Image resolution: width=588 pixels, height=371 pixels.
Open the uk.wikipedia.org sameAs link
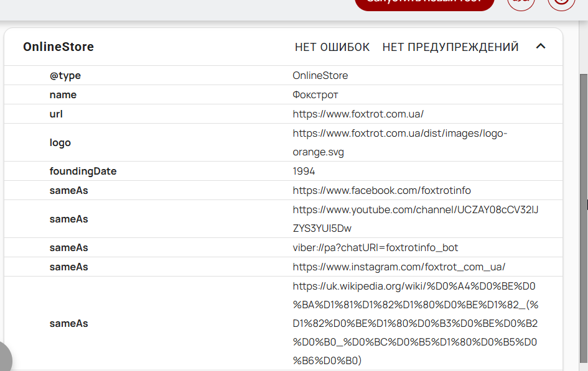click(x=416, y=323)
